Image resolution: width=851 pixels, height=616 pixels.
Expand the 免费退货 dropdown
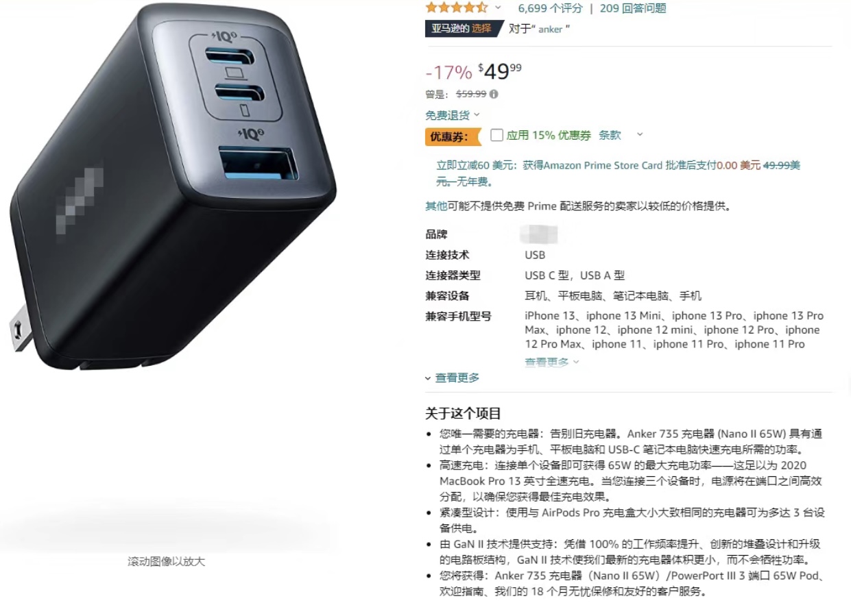pos(453,114)
